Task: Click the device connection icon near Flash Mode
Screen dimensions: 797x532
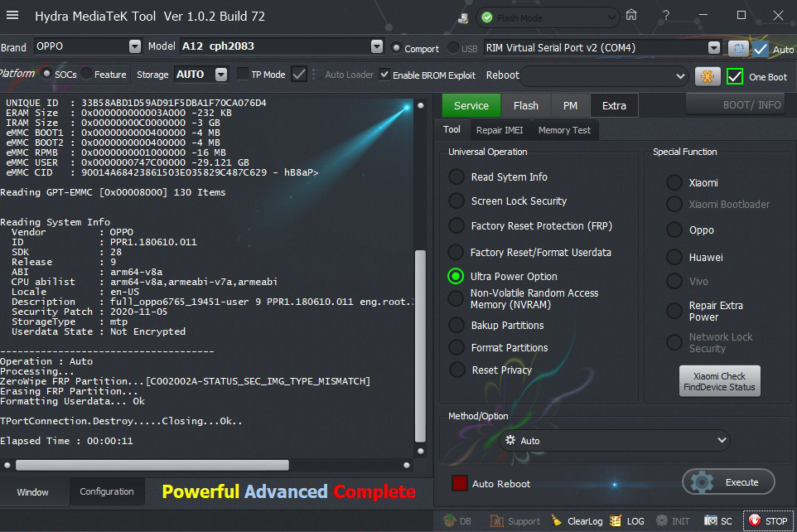Action: 463,18
